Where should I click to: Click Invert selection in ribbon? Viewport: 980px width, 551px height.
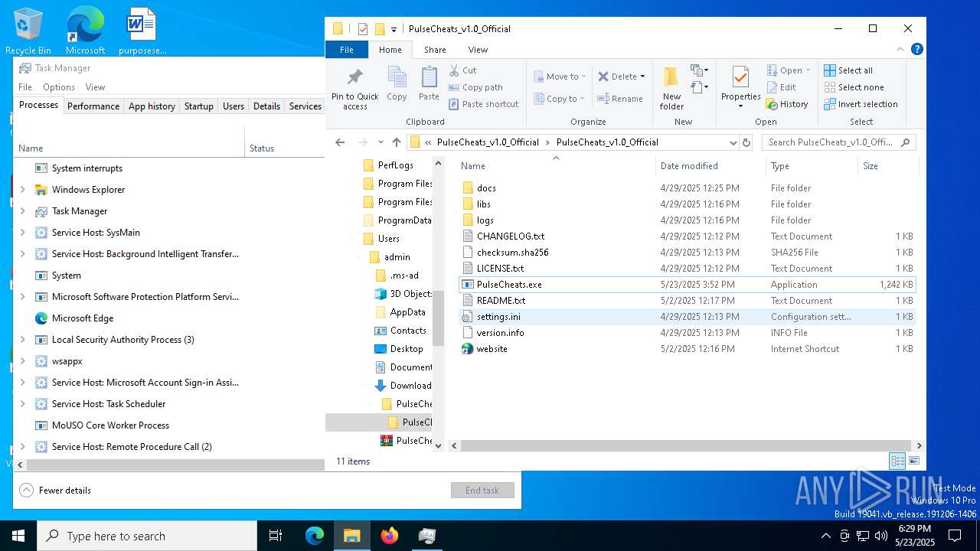(x=861, y=104)
